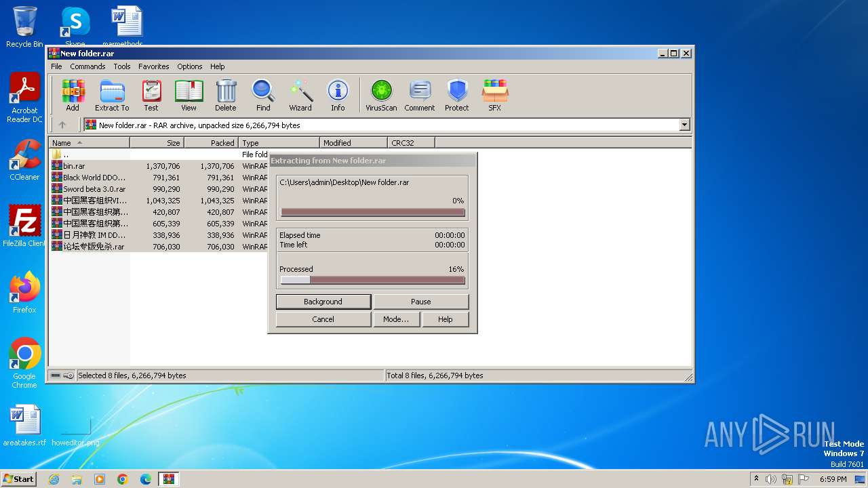Viewport: 868px width, 488px height.
Task: Open the Wizard wand icon
Action: (x=300, y=95)
